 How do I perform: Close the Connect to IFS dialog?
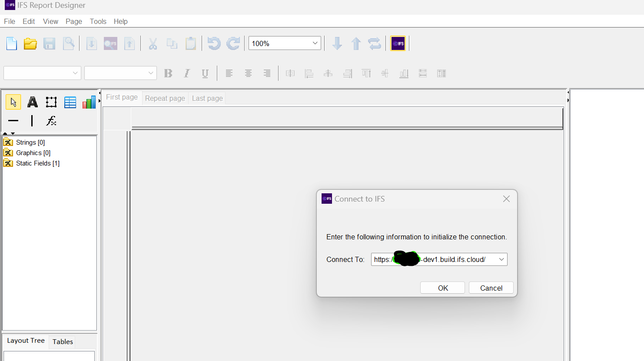[506, 199]
